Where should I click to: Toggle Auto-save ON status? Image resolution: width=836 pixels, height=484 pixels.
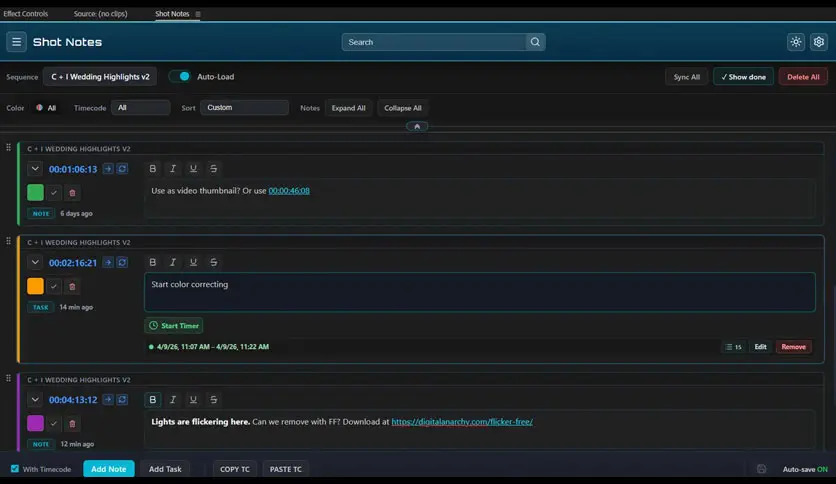pyautogui.click(x=805, y=469)
